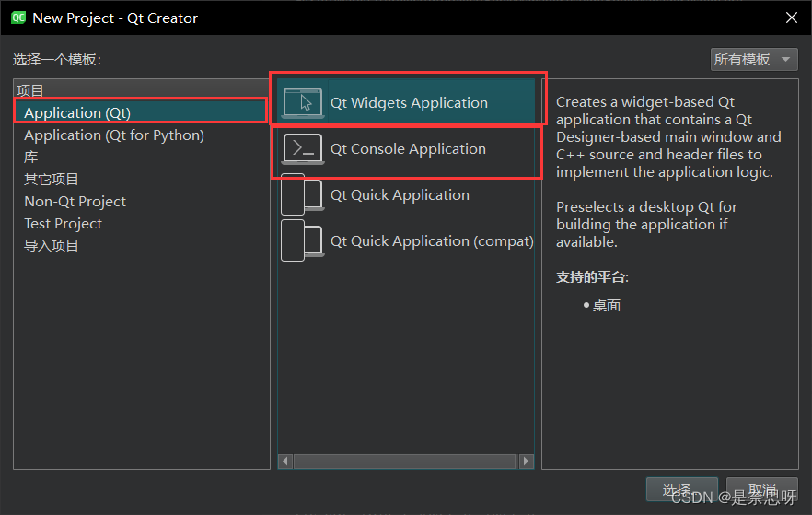The height and width of the screenshot is (515, 812).
Task: Click the left arrow of horizontal scrollbar
Action: [x=285, y=462]
